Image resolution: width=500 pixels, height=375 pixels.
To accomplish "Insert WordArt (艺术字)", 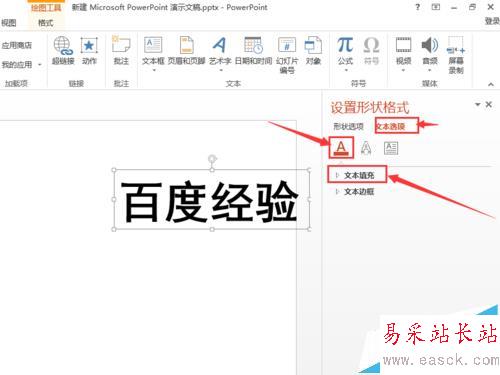I will 220,50.
